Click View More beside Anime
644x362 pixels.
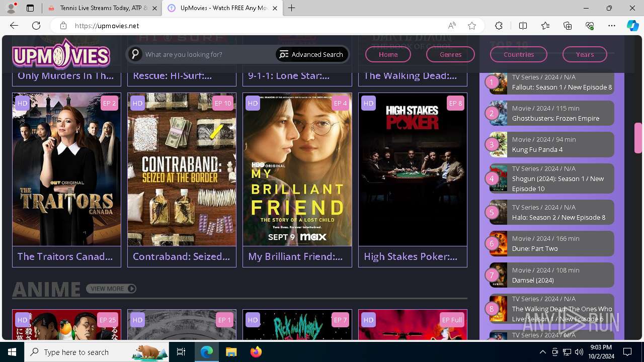(111, 289)
